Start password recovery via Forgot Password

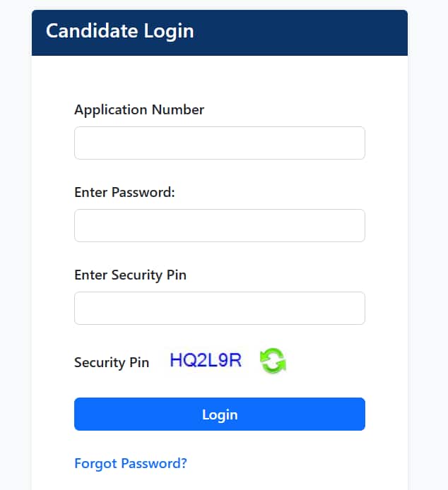click(131, 464)
